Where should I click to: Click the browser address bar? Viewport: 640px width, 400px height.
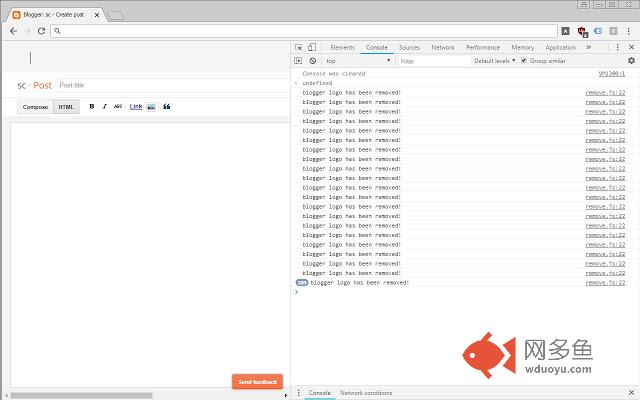tap(304, 31)
